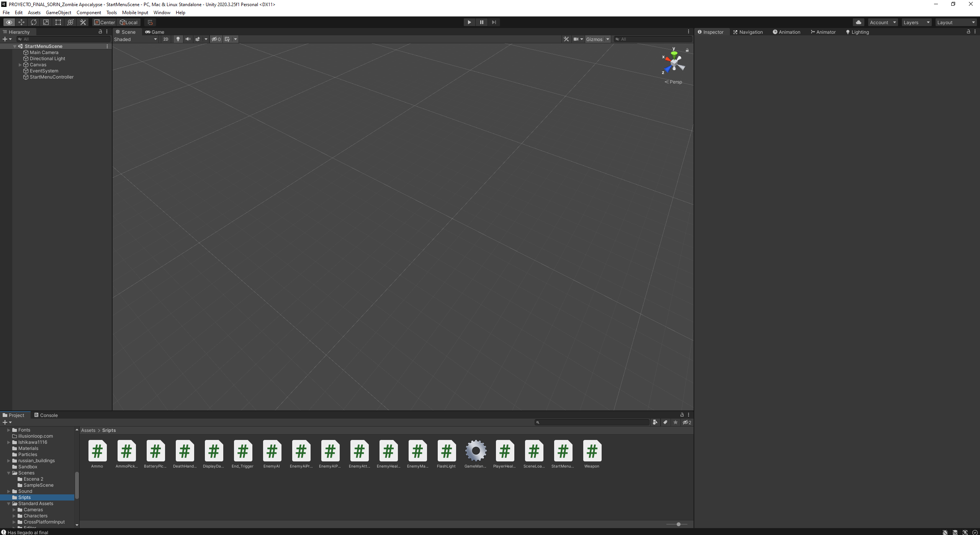
Task: Toggle 2D view mode in Scene view
Action: click(165, 39)
